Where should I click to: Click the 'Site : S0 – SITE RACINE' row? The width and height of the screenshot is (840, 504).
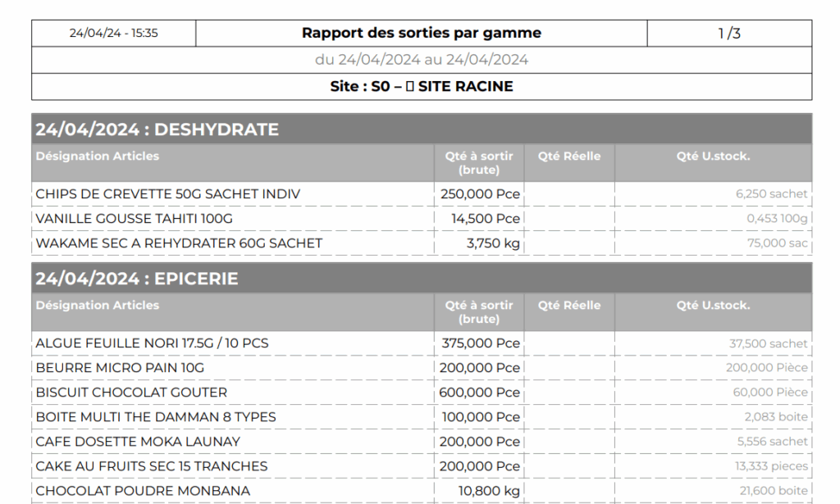pos(421,86)
